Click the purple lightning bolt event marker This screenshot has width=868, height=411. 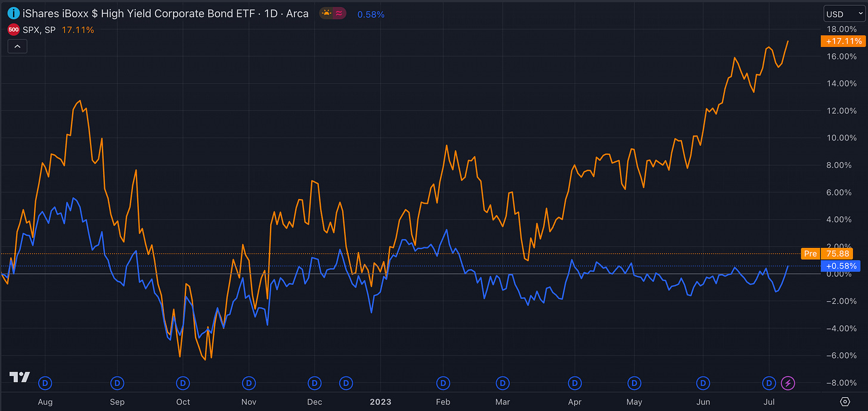pyautogui.click(x=789, y=382)
